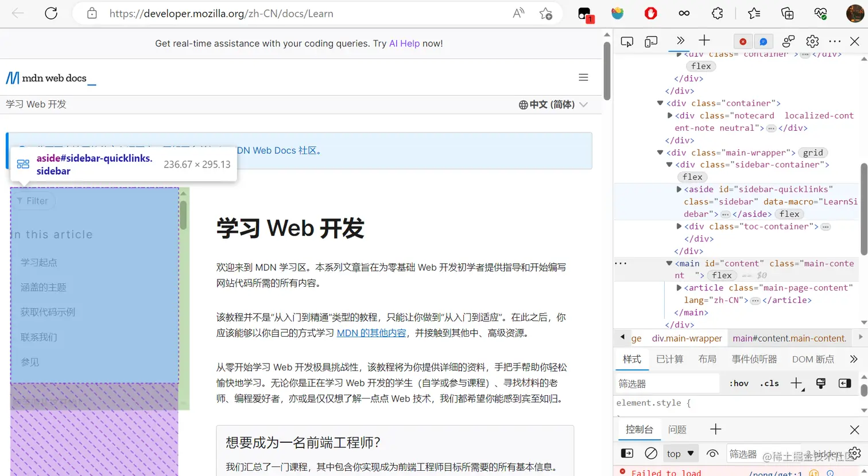The image size is (868, 476).
Task: Jump to 联系我们 in the sidebar
Action: [x=39, y=337]
